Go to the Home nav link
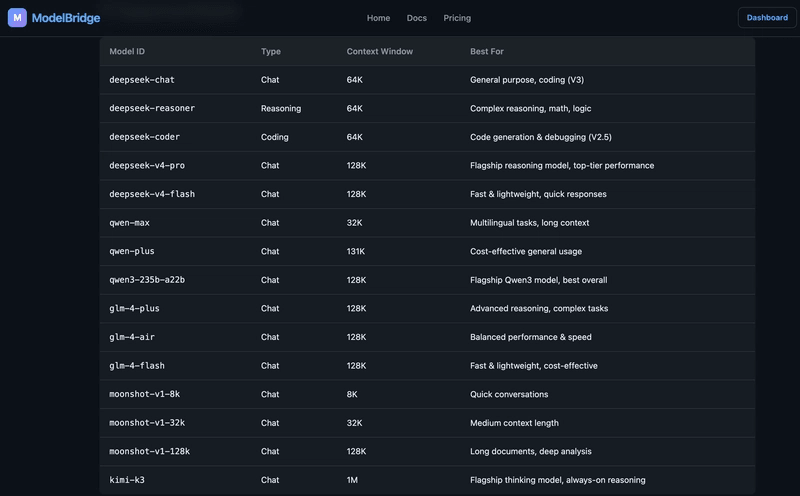 (378, 18)
